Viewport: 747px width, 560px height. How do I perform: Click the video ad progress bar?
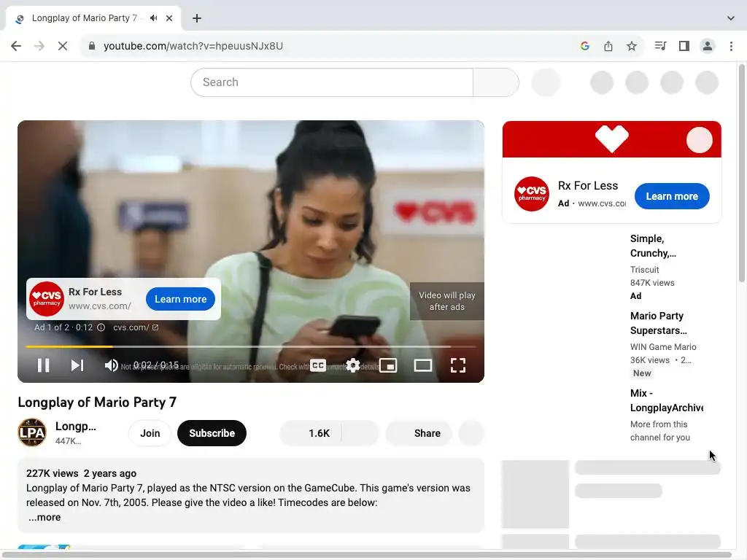(x=251, y=346)
